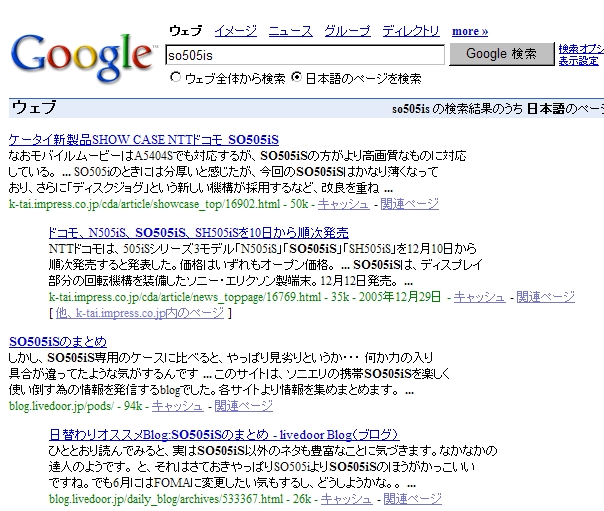Image resolution: width=604 pixels, height=511 pixels.
Task: Click the more » link
Action: point(470,31)
